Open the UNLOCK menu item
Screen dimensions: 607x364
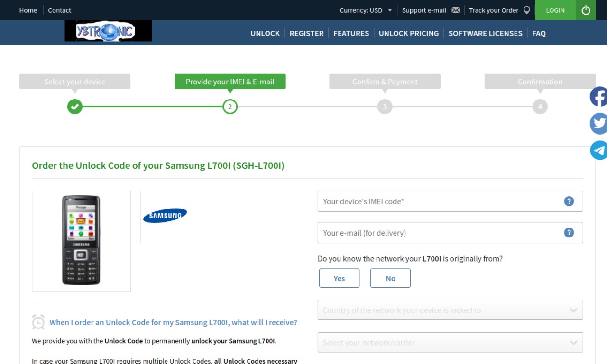click(265, 33)
